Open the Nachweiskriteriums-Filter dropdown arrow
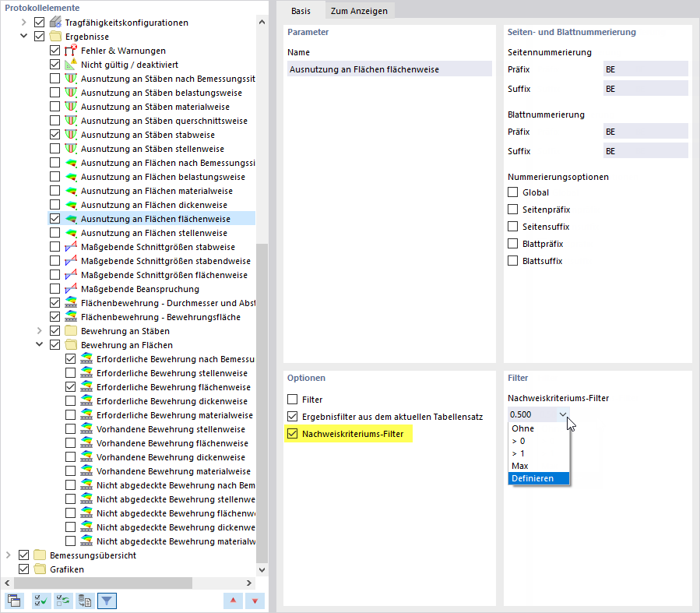This screenshot has width=700, height=613. [562, 414]
